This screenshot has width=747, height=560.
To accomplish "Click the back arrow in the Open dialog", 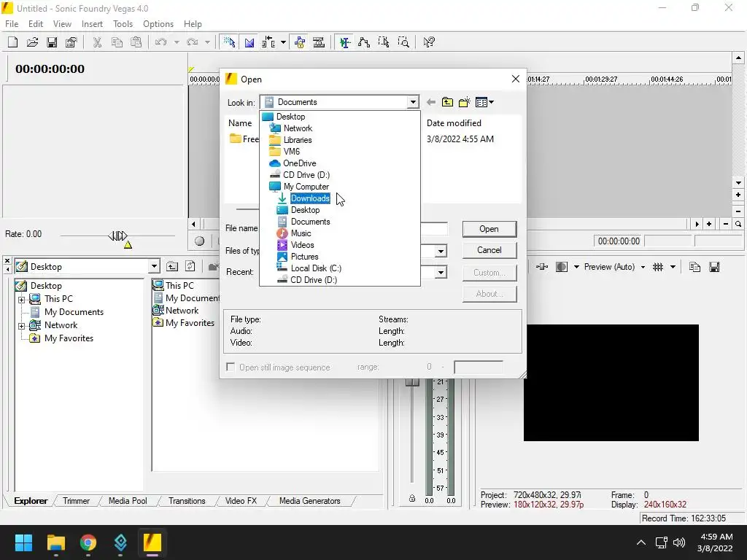I will 431,102.
